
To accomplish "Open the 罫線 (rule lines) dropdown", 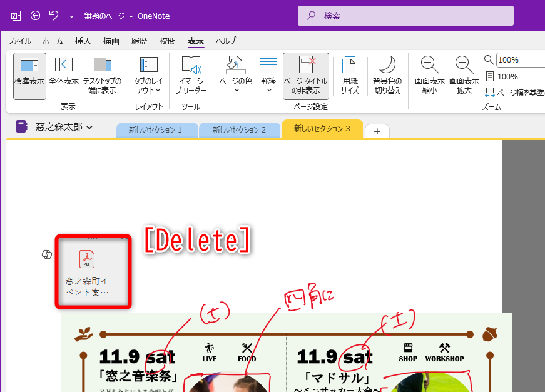I will (268, 74).
